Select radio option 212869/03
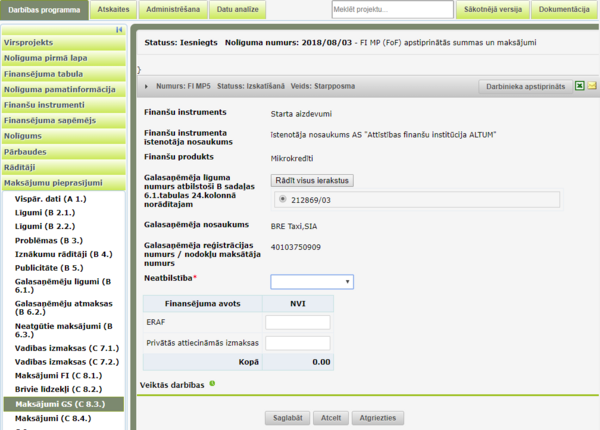The width and height of the screenshot is (600, 430). tap(282, 199)
